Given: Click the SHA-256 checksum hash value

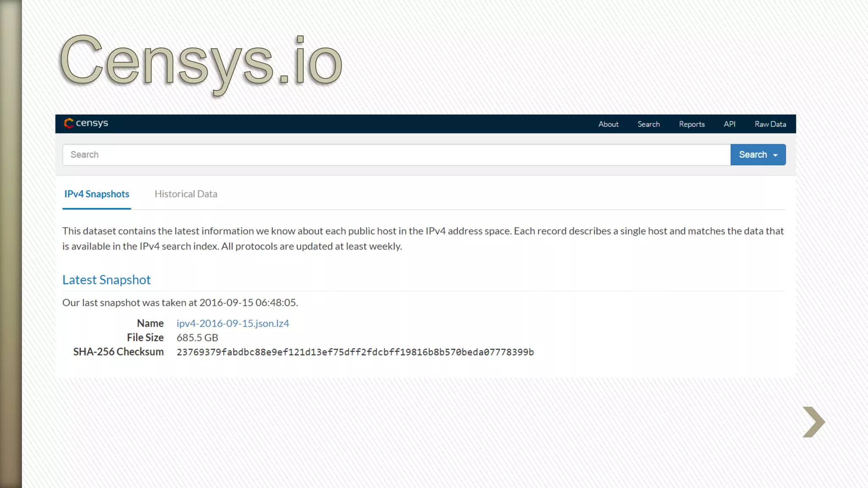Looking at the screenshot, I should [x=355, y=352].
